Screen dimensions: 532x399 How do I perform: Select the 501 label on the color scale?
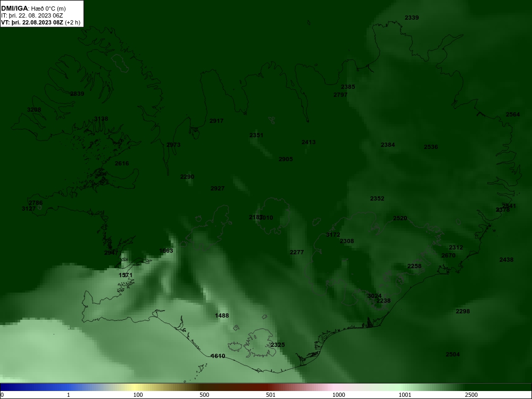tap(271, 395)
